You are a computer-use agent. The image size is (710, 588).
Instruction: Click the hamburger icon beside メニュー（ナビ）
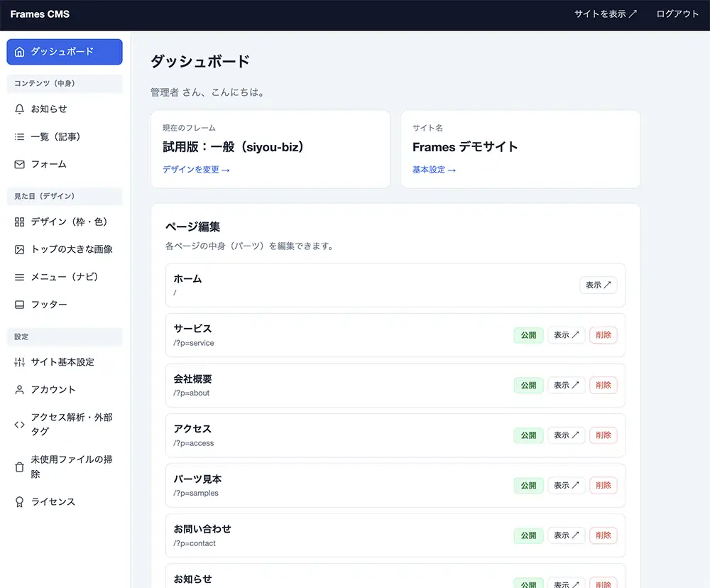pos(19,277)
